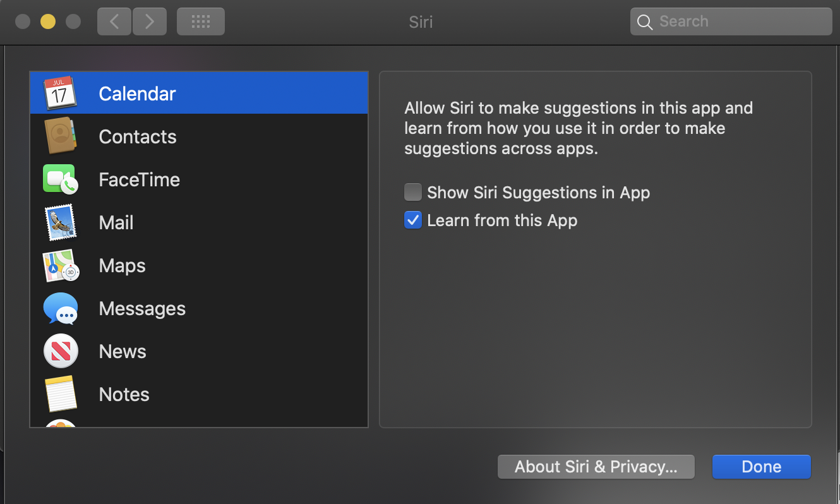
Task: Select Messages label in the app list
Action: point(142,308)
